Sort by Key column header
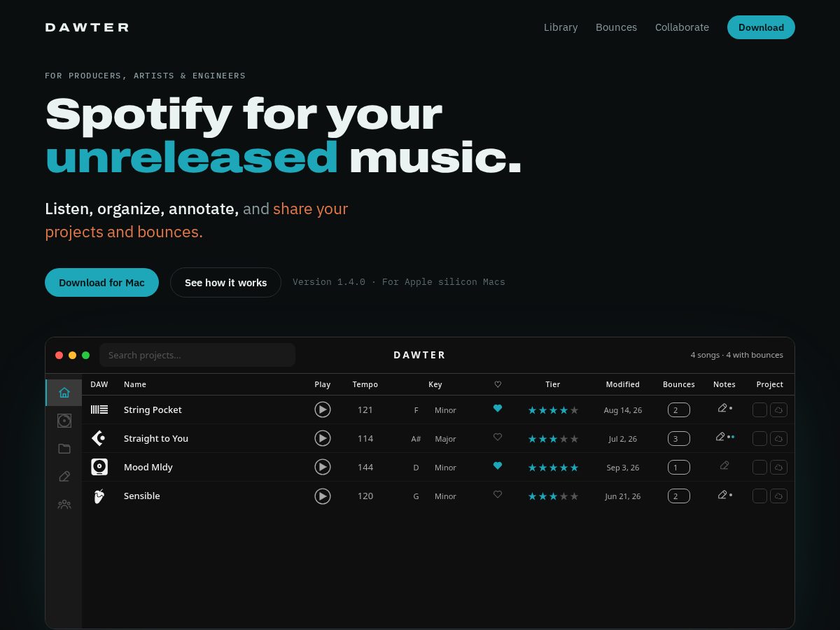Viewport: 840px width, 630px height. [x=435, y=384]
